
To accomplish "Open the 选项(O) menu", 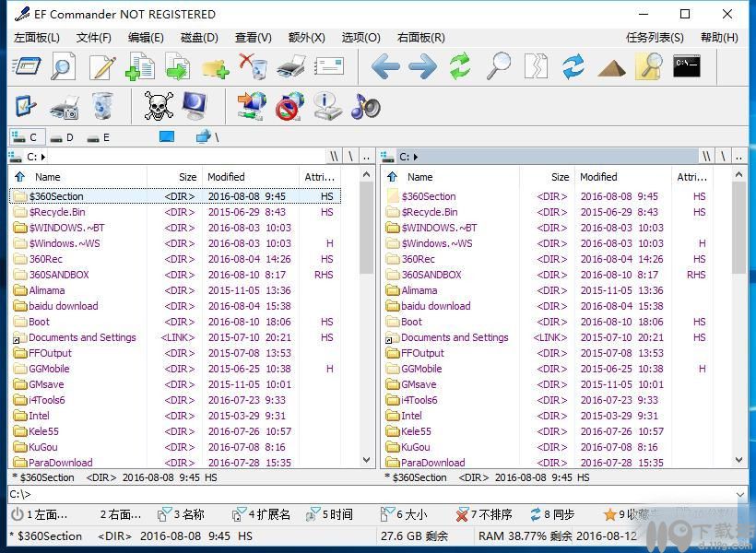I will (360, 38).
